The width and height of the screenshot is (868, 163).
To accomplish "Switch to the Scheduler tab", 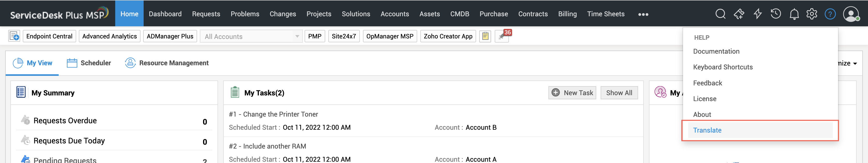I will coord(89,63).
